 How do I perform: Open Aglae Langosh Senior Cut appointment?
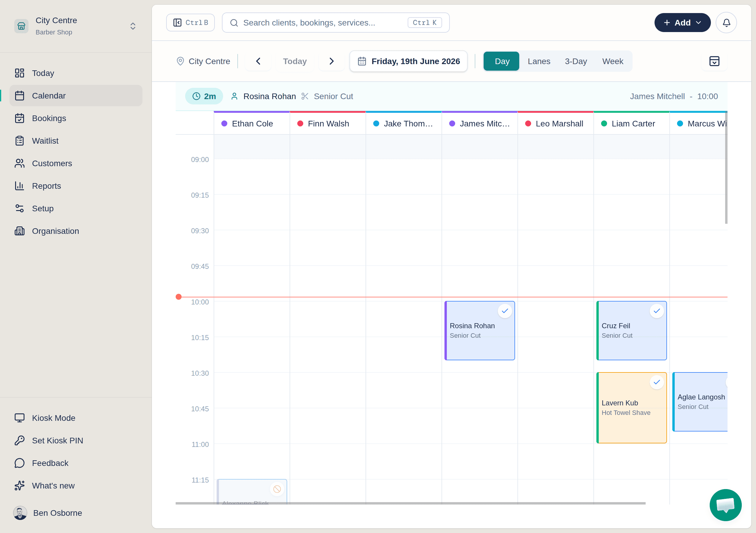pyautogui.click(x=700, y=402)
